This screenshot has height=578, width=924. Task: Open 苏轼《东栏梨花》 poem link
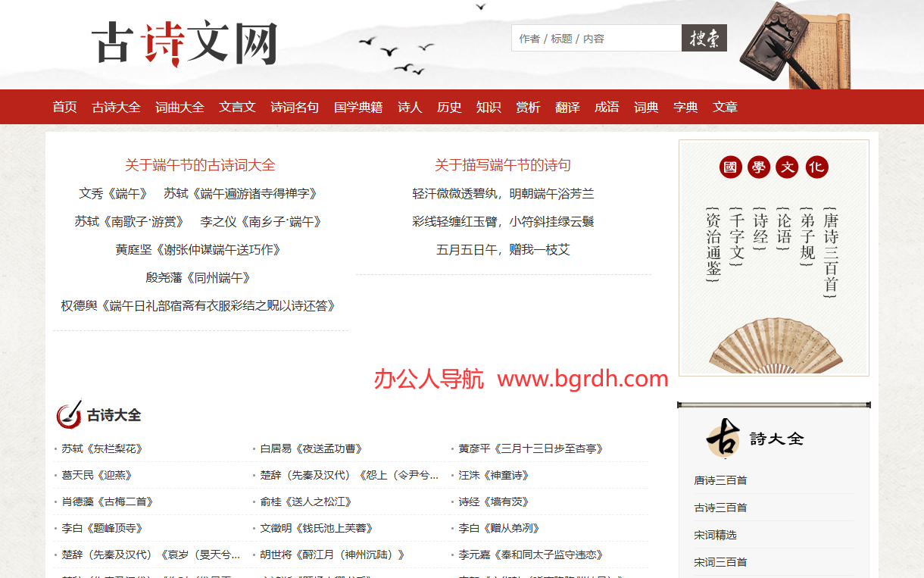tap(102, 449)
